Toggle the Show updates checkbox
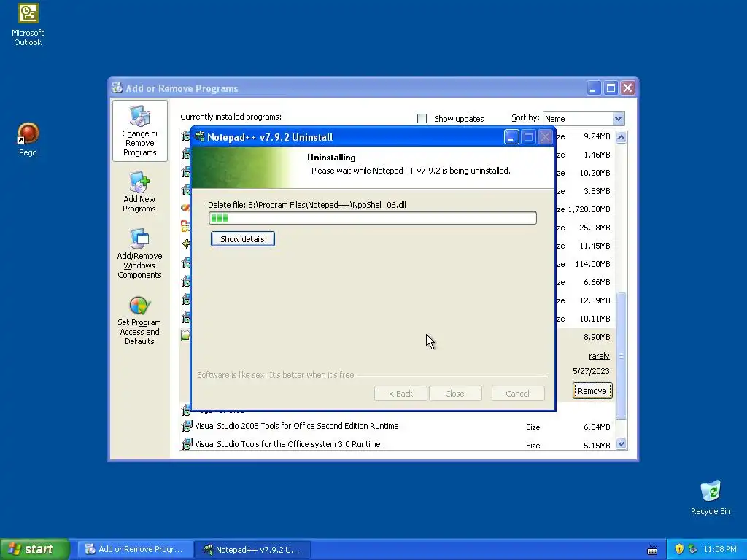Image resolution: width=747 pixels, height=560 pixels. (422, 119)
